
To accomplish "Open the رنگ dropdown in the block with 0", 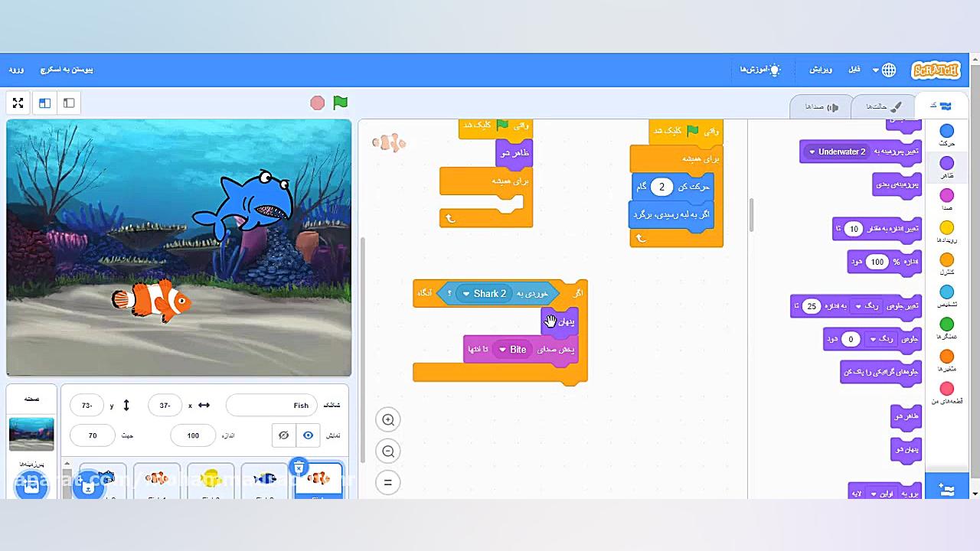I will click(882, 339).
